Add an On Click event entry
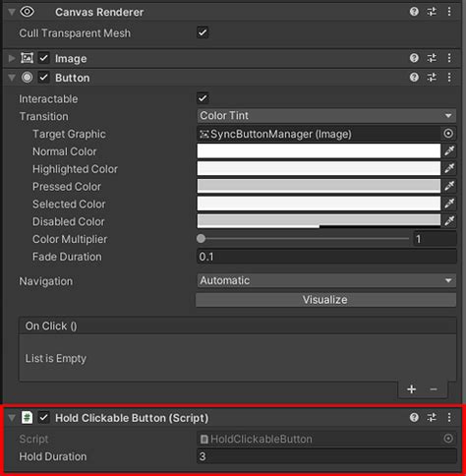466x476 pixels. 412,389
